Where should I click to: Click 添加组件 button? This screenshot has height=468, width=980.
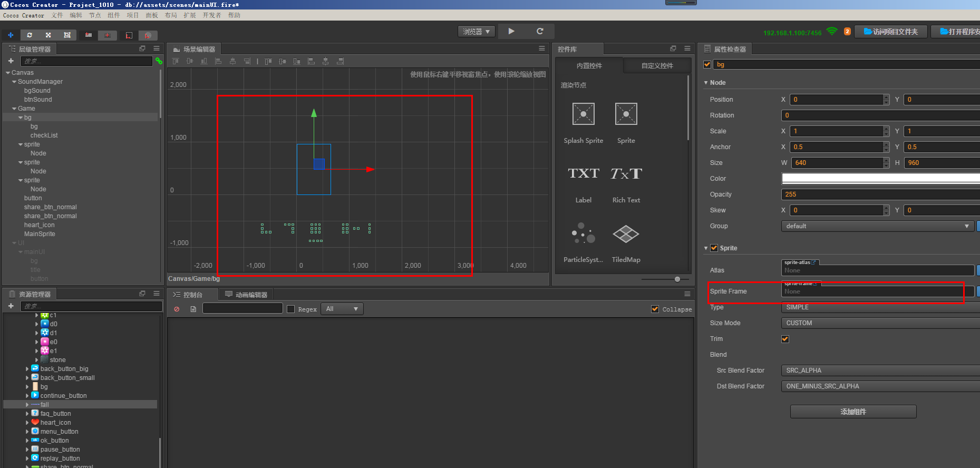(853, 412)
